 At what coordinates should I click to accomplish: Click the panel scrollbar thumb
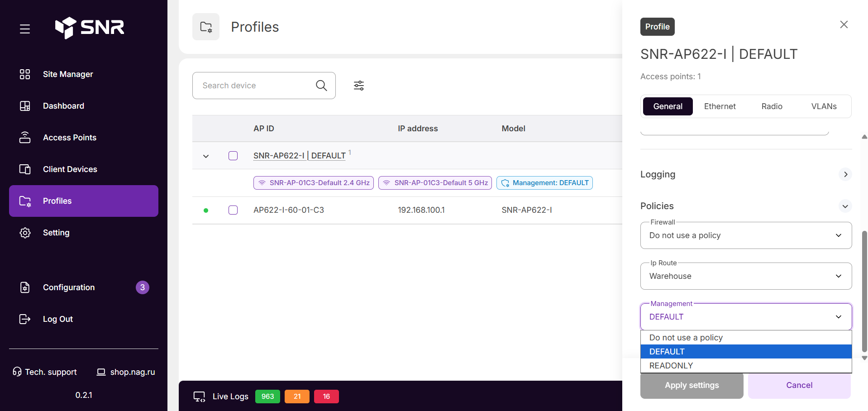click(864, 291)
